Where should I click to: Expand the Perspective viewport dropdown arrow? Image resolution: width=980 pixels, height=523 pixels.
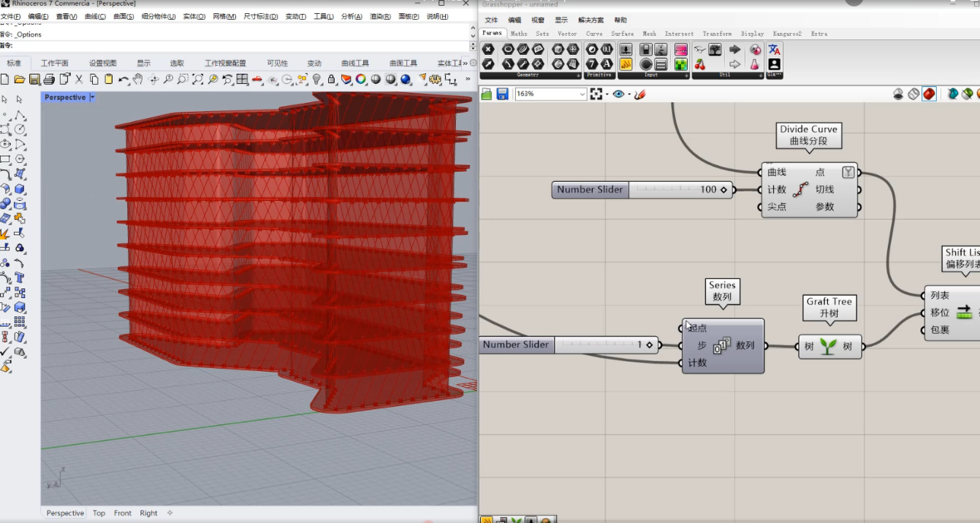click(x=92, y=97)
